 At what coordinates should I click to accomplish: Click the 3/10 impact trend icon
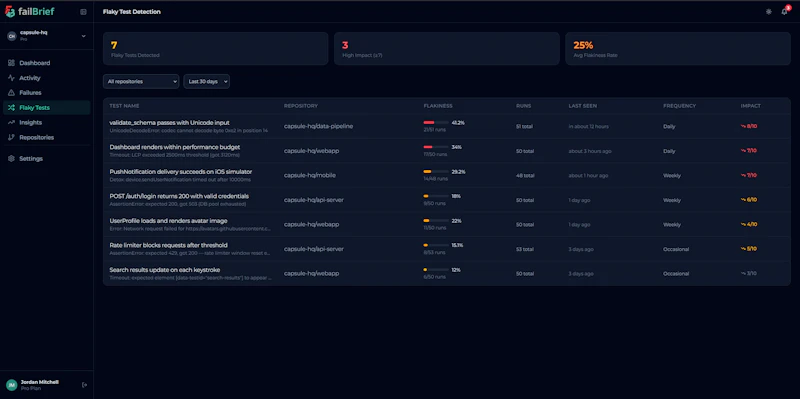[743, 273]
